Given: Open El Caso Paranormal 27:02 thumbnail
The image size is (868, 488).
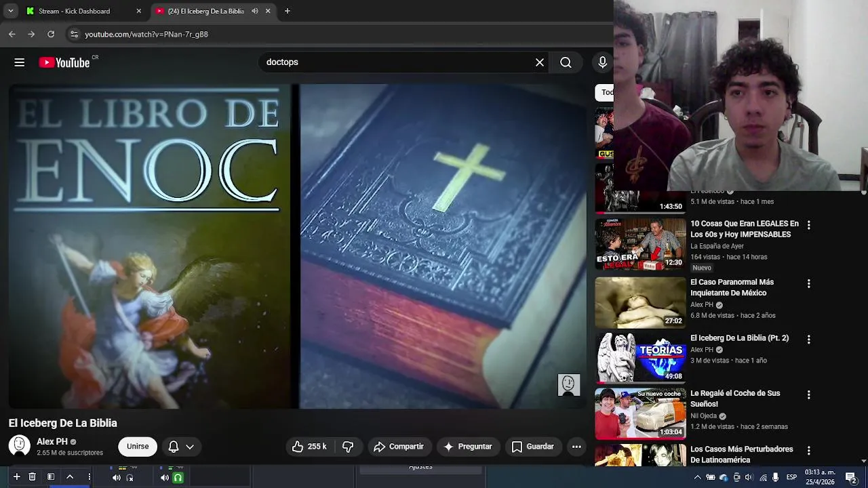Looking at the screenshot, I should click(641, 302).
